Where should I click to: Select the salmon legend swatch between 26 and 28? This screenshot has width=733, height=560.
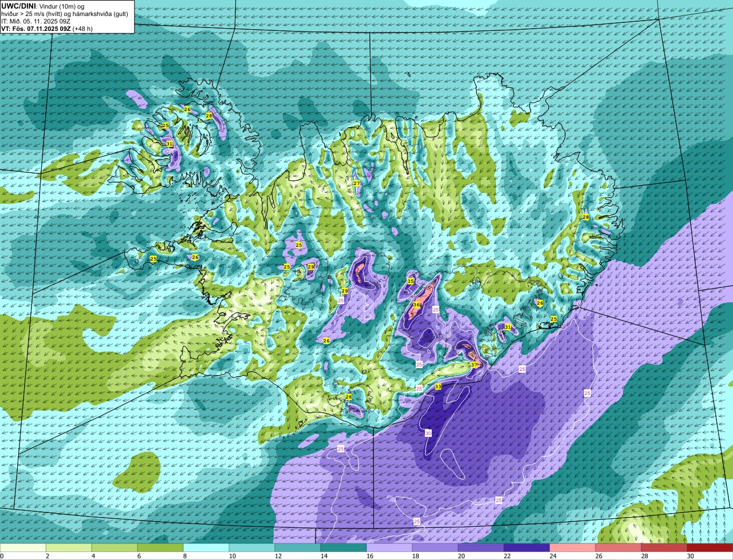618,547
